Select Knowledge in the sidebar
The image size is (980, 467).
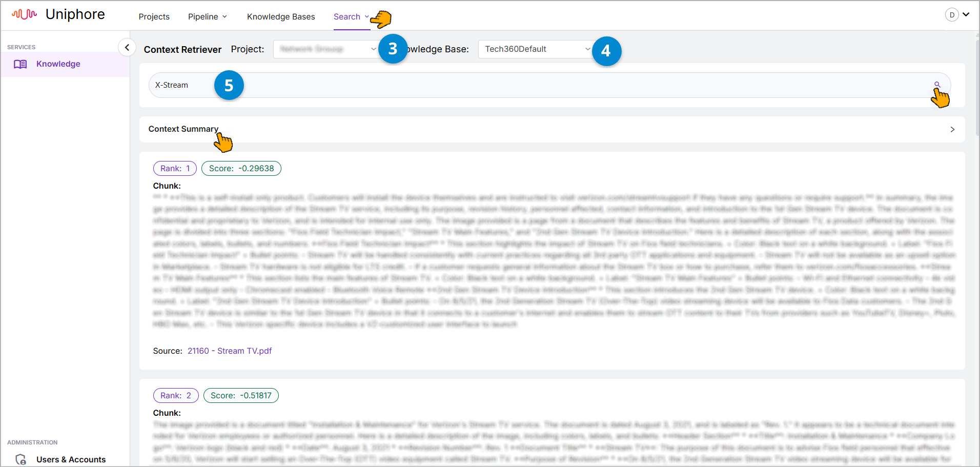pyautogui.click(x=65, y=64)
